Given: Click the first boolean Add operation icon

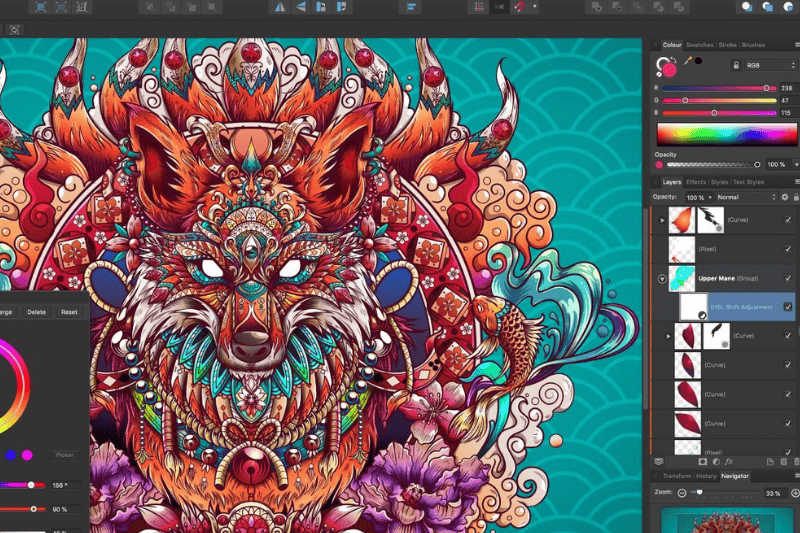Looking at the screenshot, I should coord(595,7).
